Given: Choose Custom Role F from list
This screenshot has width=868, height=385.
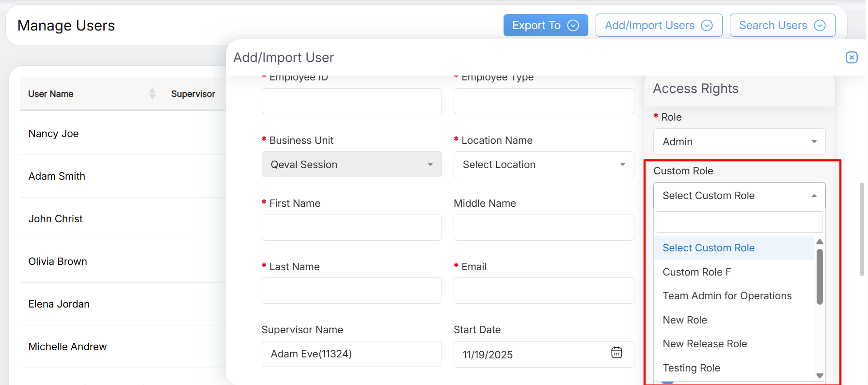Looking at the screenshot, I should coord(696,272).
